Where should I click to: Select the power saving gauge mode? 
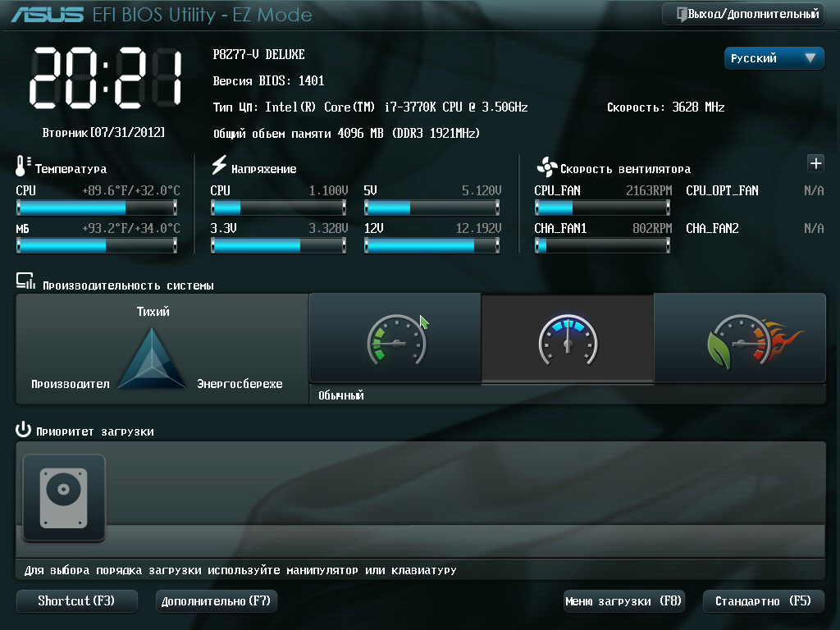pyautogui.click(x=395, y=338)
